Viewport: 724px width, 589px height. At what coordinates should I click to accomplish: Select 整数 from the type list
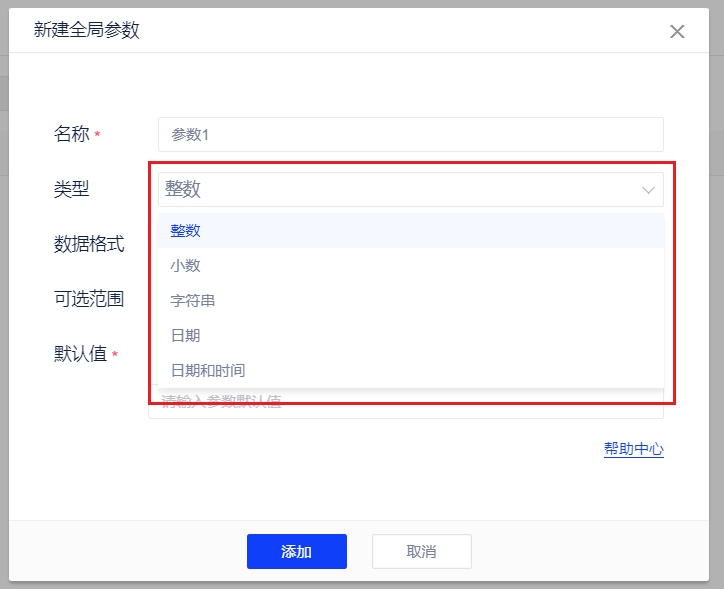point(185,230)
